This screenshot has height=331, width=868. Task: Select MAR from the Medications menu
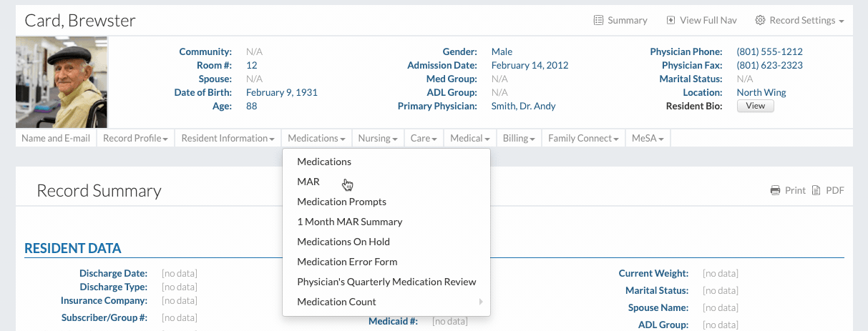308,182
